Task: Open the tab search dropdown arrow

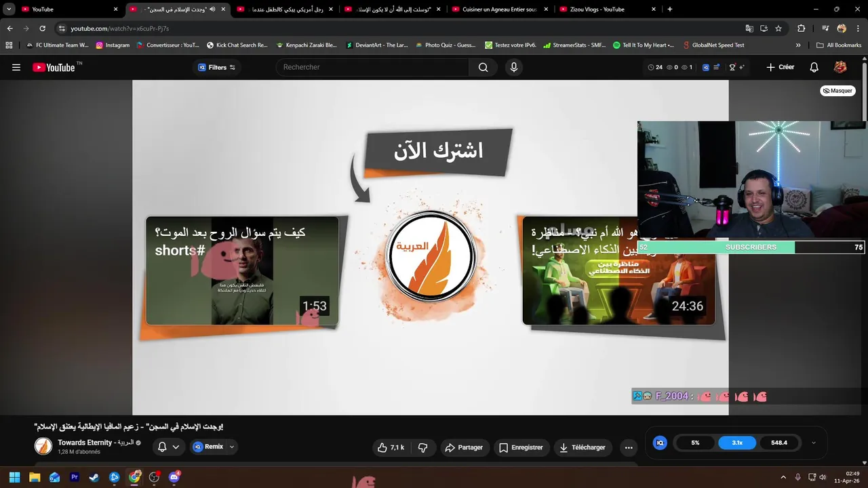Action: (x=9, y=9)
